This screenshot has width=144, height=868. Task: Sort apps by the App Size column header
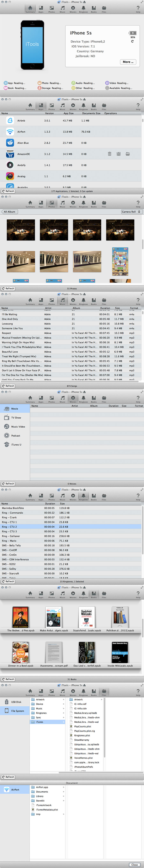click(x=69, y=113)
